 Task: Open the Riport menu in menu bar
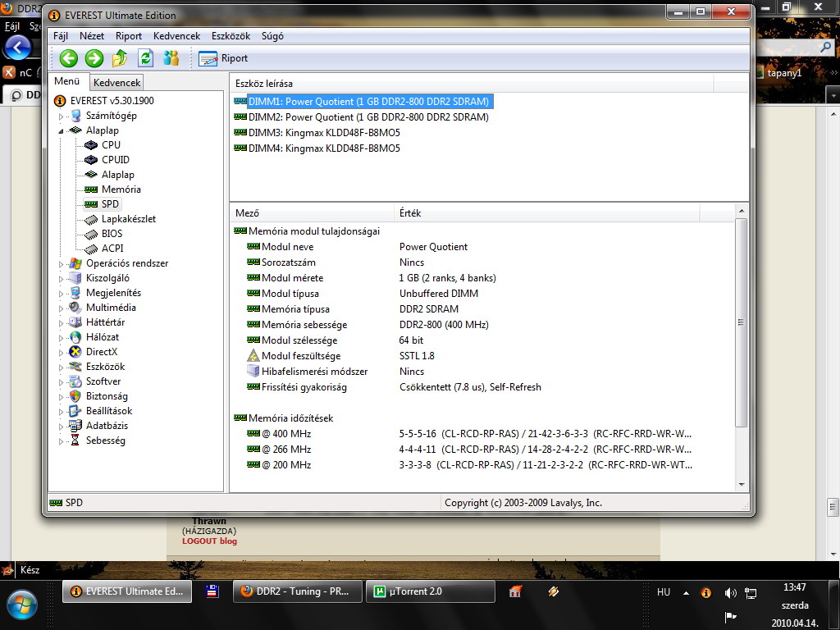coord(129,36)
